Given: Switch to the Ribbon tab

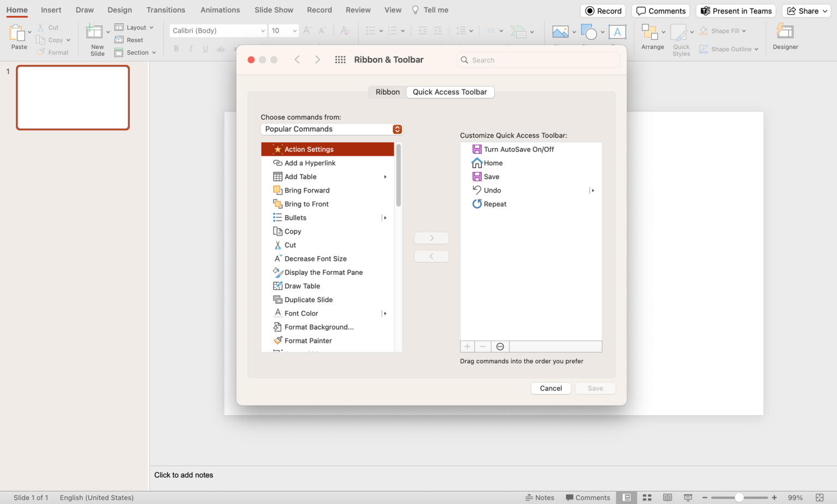Looking at the screenshot, I should (x=387, y=92).
